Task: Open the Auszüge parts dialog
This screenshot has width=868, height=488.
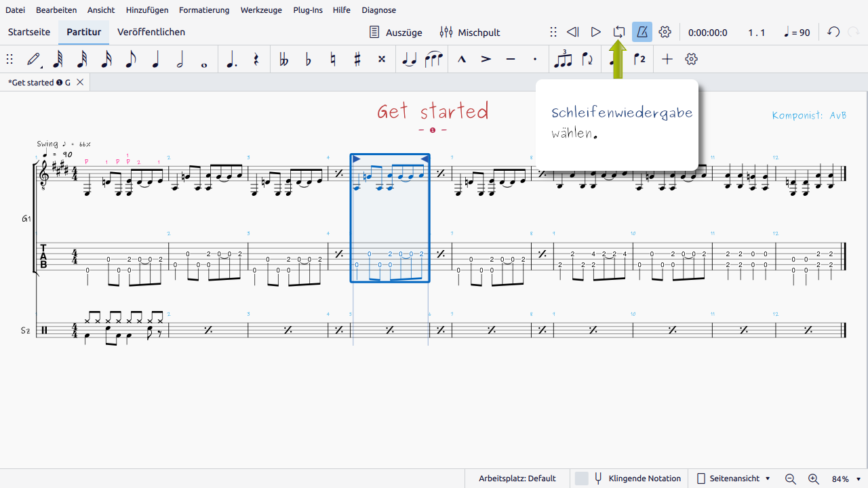Action: tap(395, 32)
